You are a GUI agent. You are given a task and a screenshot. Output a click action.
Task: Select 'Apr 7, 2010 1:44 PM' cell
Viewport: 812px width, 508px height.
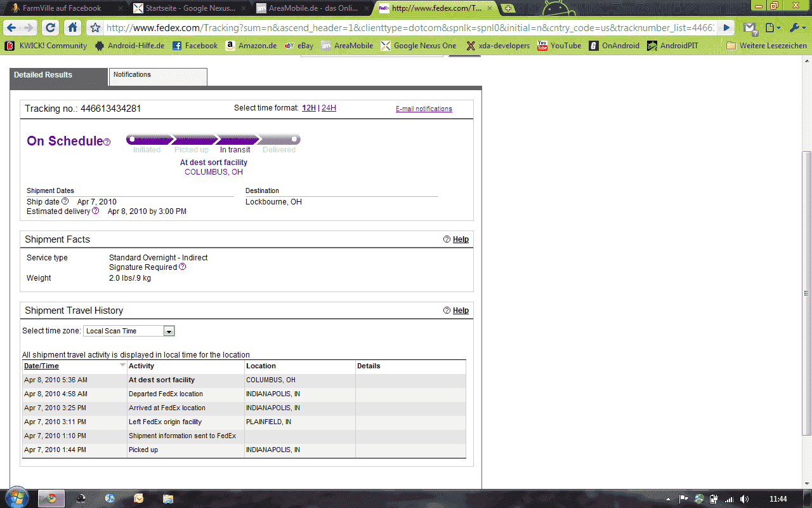pos(75,450)
